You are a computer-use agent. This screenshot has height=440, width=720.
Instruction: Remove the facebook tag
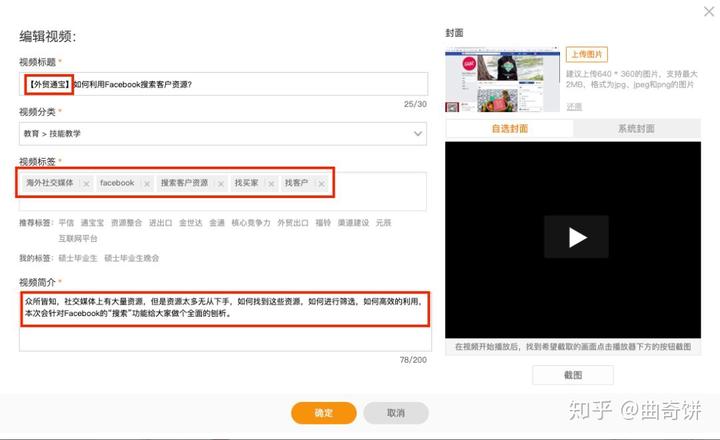pyautogui.click(x=147, y=184)
